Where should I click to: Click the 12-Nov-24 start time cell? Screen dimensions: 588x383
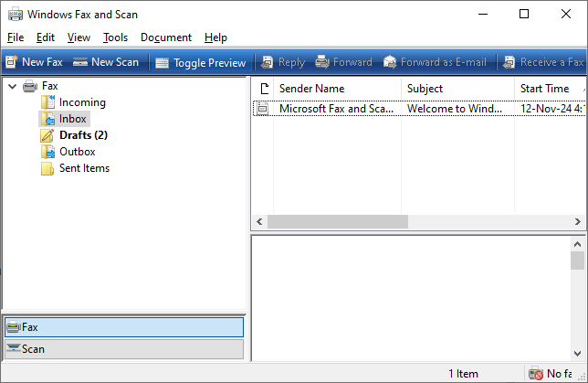click(552, 109)
